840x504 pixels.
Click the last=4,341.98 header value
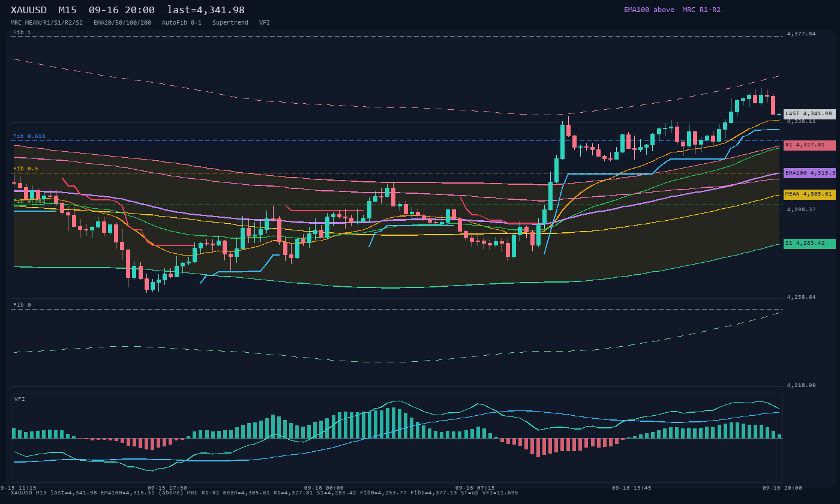pyautogui.click(x=206, y=10)
